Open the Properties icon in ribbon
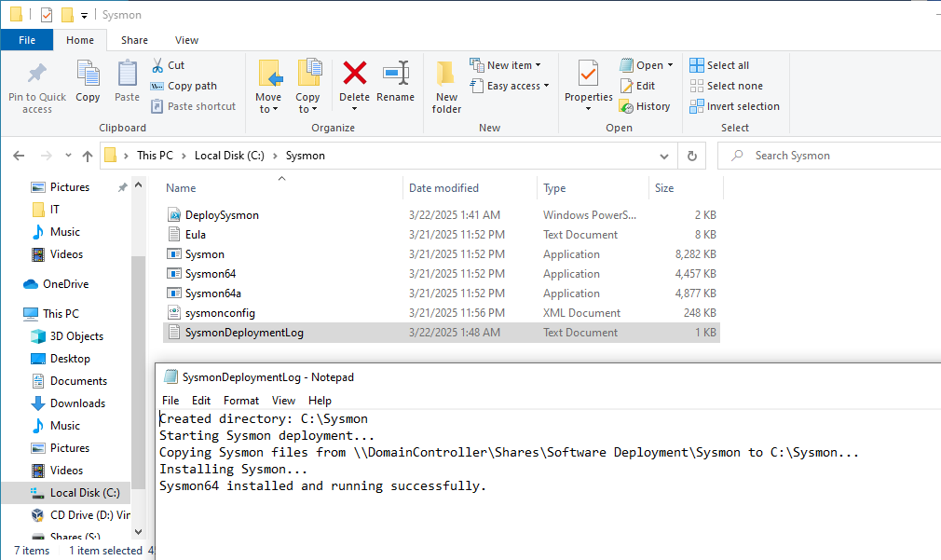 588,75
